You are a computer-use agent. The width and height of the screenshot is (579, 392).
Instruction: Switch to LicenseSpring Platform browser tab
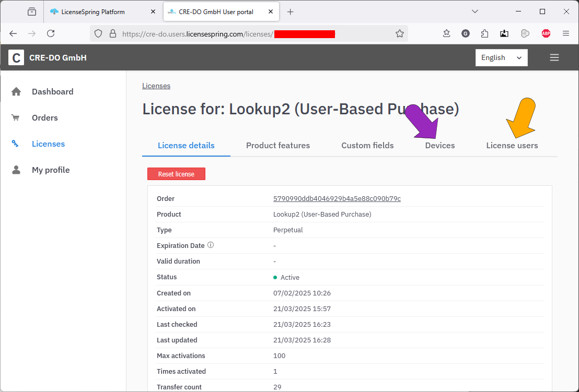[x=103, y=12]
